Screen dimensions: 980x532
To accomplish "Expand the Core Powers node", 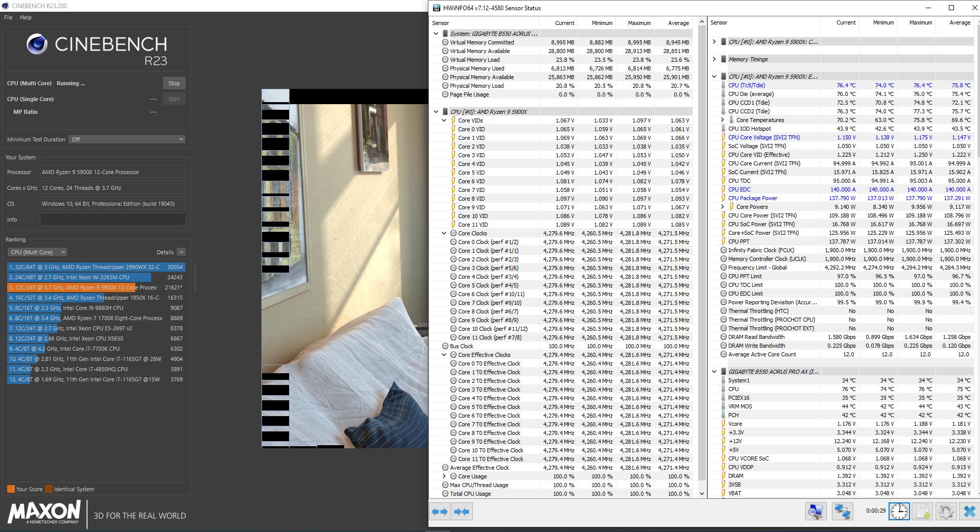I will click(722, 207).
